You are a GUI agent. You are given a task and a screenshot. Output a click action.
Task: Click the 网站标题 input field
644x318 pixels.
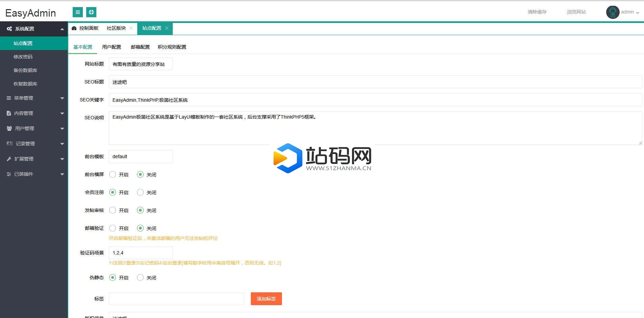[141, 64]
